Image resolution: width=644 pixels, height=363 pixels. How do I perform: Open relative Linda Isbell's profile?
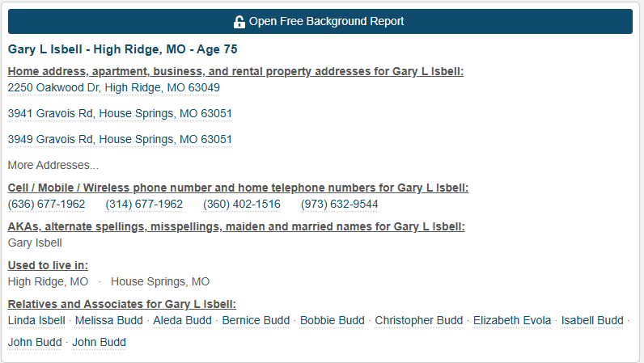pyautogui.click(x=36, y=320)
